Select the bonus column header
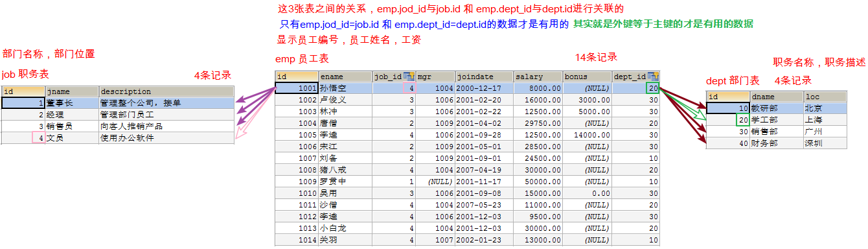The height and width of the screenshot is (249, 868). coord(587,77)
